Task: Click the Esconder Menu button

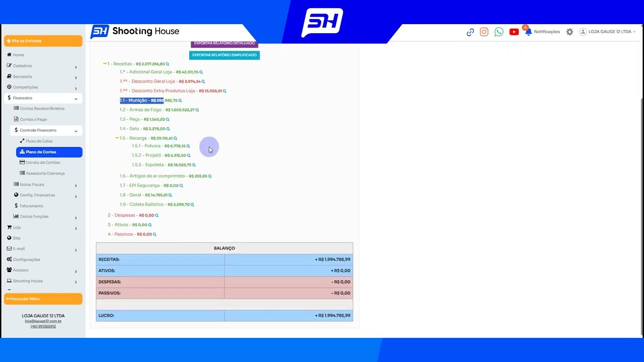Action: point(43,299)
